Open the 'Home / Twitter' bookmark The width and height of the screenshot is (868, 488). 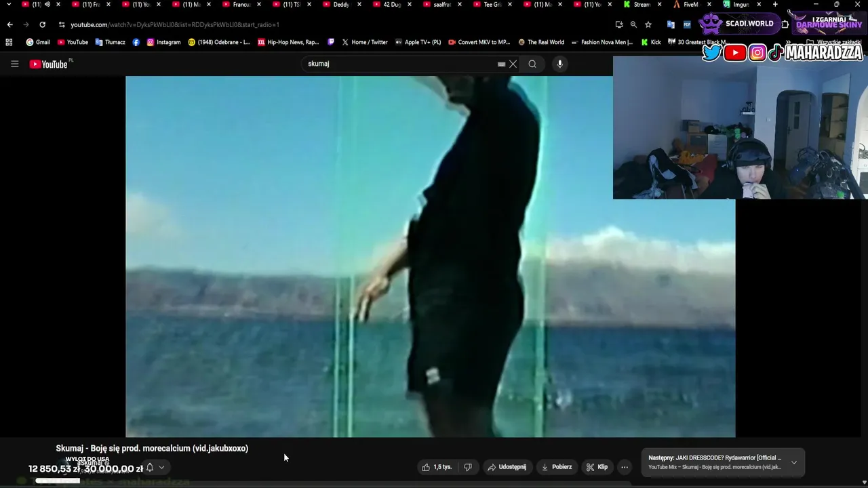[365, 42]
